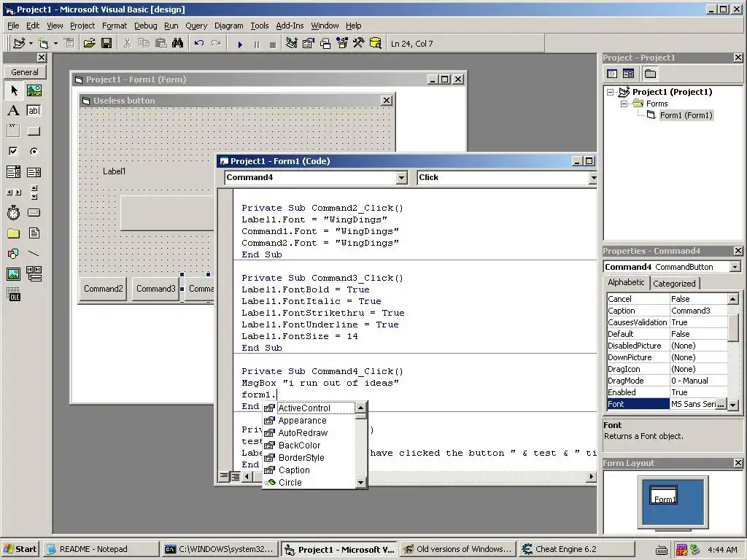The image size is (747, 560).
Task: Click the General tab in the toolbox
Action: [x=25, y=72]
